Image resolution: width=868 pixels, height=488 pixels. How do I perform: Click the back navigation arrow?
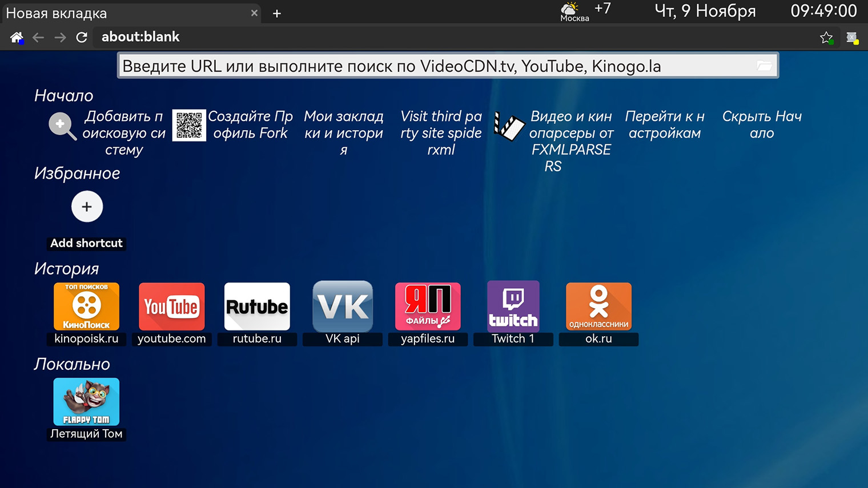38,38
